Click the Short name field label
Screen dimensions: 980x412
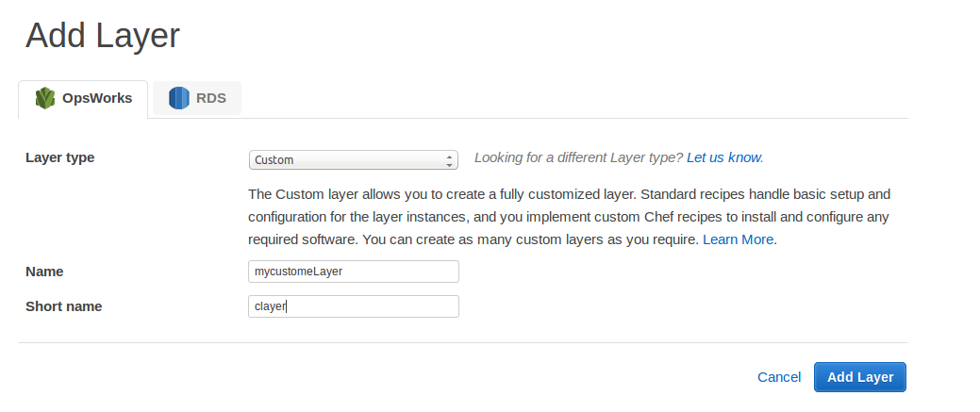(x=64, y=306)
